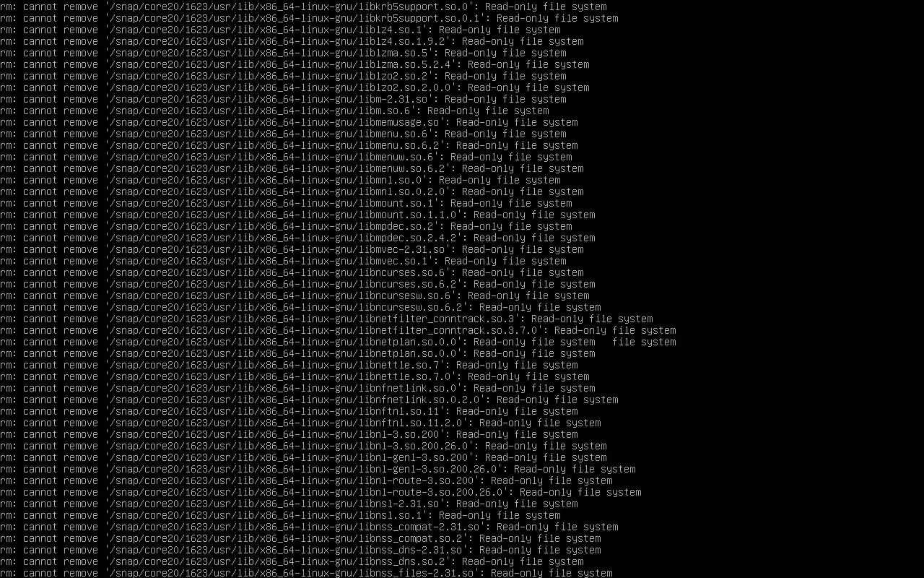
Task: Click the libmpdec.so.2.4.2 line
Action: click(x=297, y=238)
